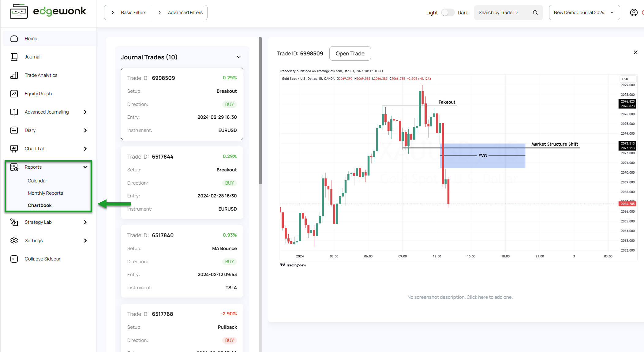Select the trade card with ID 6517840
Screen dimensions: 644x352
182,261
